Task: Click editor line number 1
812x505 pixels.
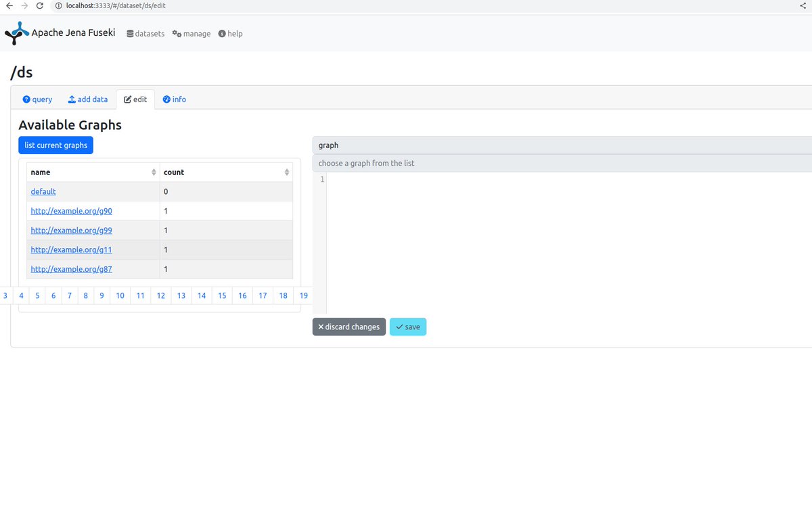Action: [322, 179]
